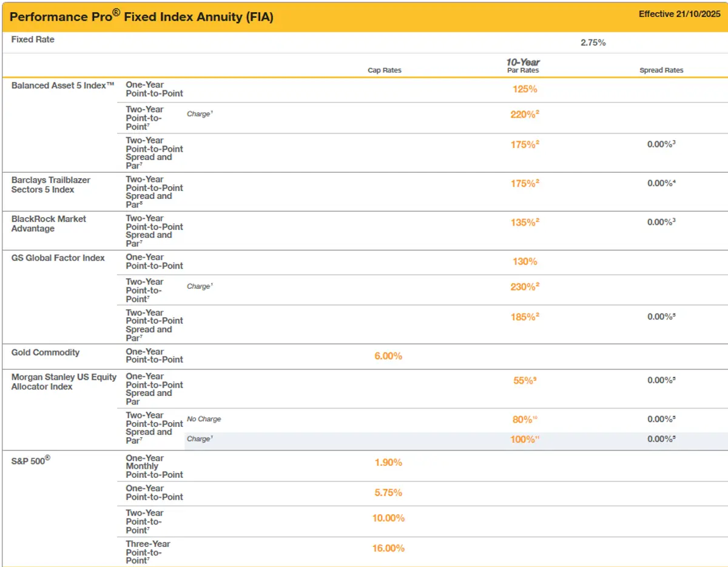Click the Gold Commodity 6.00% cap rate
Screen dimensions: 728x567
[387, 357]
